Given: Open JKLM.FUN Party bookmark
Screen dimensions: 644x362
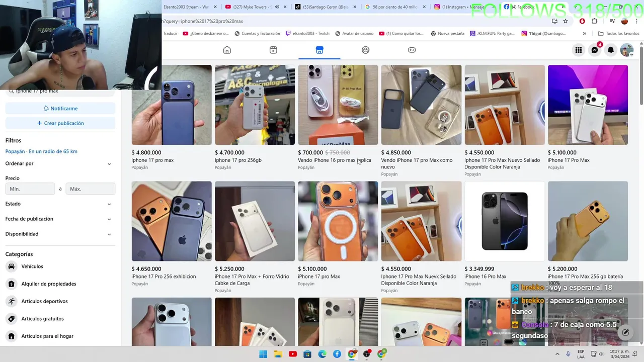Looking at the screenshot, I should click(x=493, y=34).
